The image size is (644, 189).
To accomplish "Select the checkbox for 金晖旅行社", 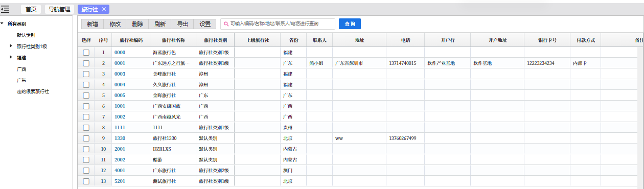I will (86, 96).
